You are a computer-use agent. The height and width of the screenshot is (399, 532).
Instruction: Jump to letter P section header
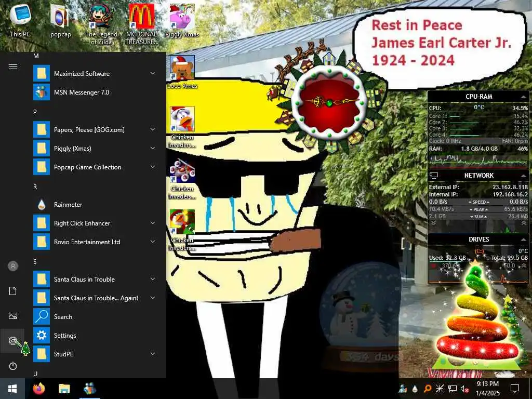click(x=35, y=112)
